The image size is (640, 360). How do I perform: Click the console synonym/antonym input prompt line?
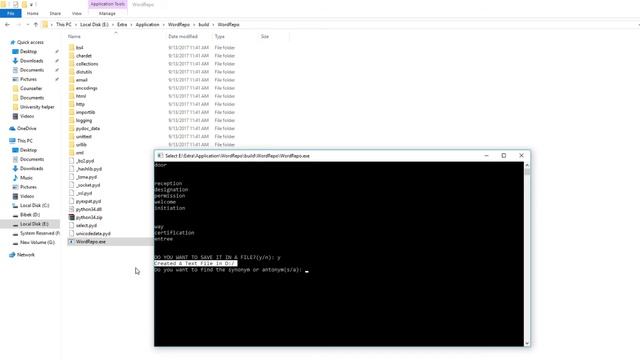coord(231,270)
